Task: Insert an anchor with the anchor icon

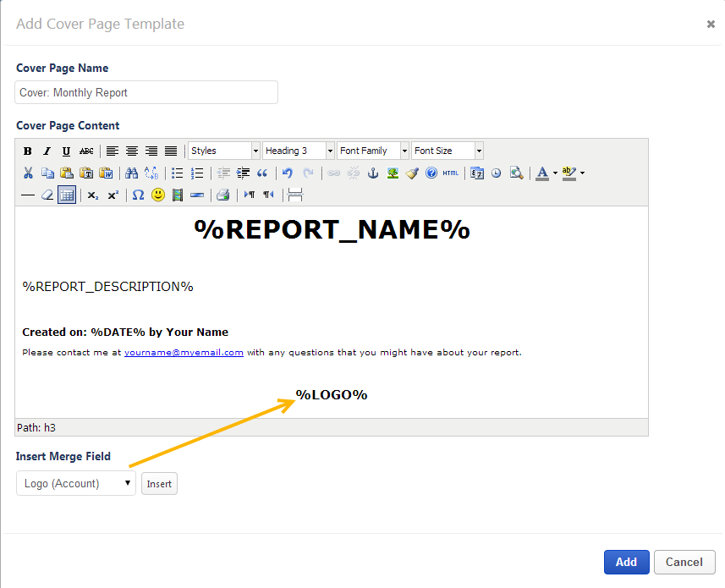Action: click(373, 173)
